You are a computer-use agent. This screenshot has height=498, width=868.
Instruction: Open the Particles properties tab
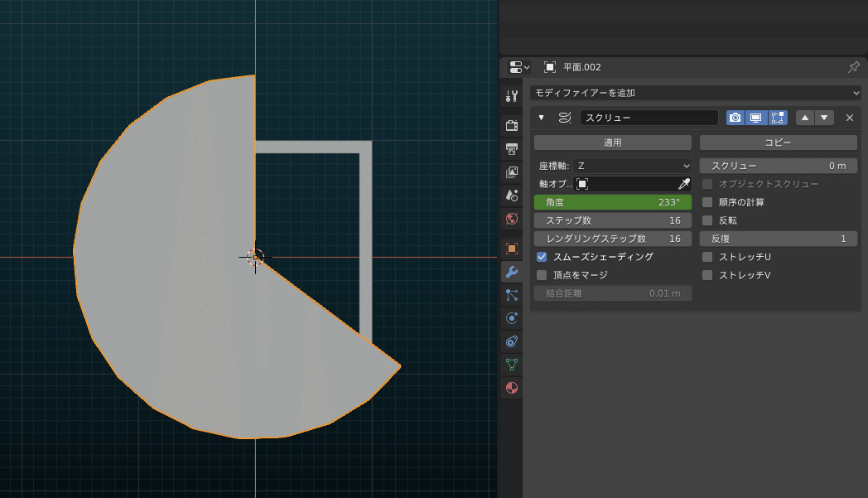click(x=511, y=294)
